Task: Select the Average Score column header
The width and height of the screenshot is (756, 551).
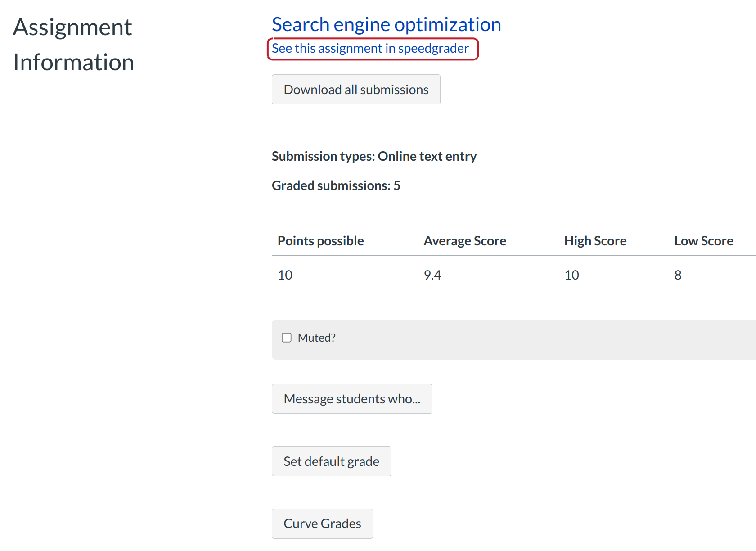Action: tap(464, 241)
